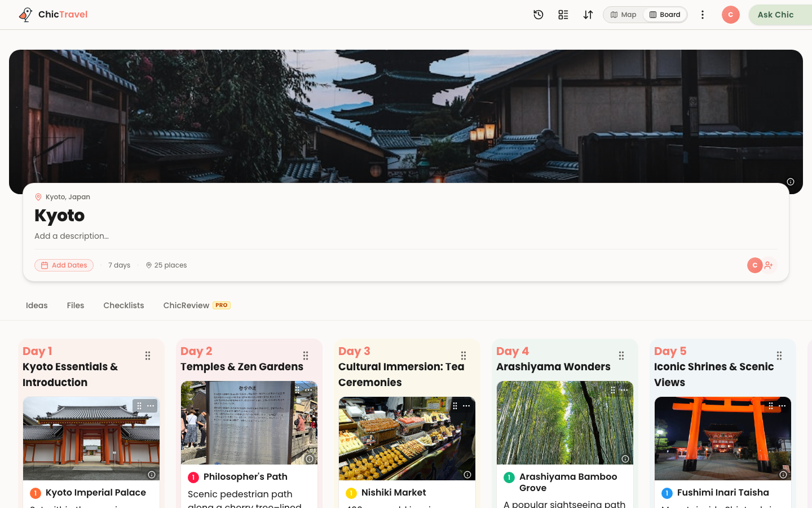
Task: Click the Kyoto Essentials & Introduction title
Action: [70, 375]
